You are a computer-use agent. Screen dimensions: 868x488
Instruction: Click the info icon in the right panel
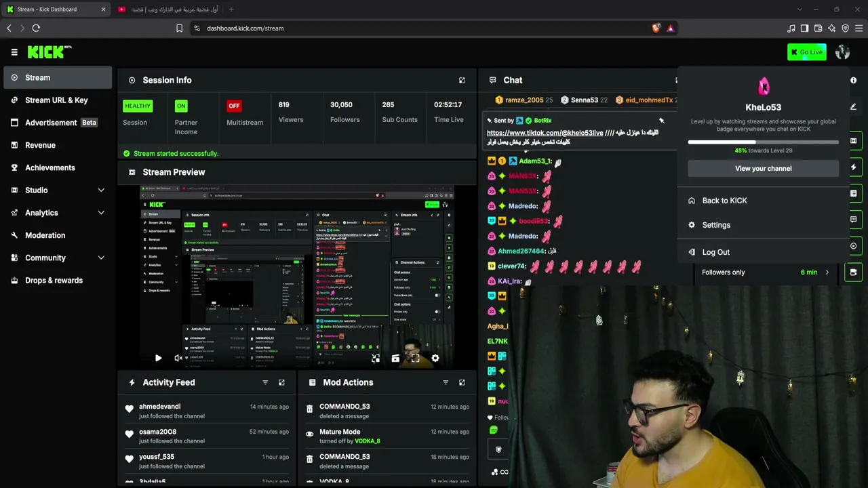(853, 80)
